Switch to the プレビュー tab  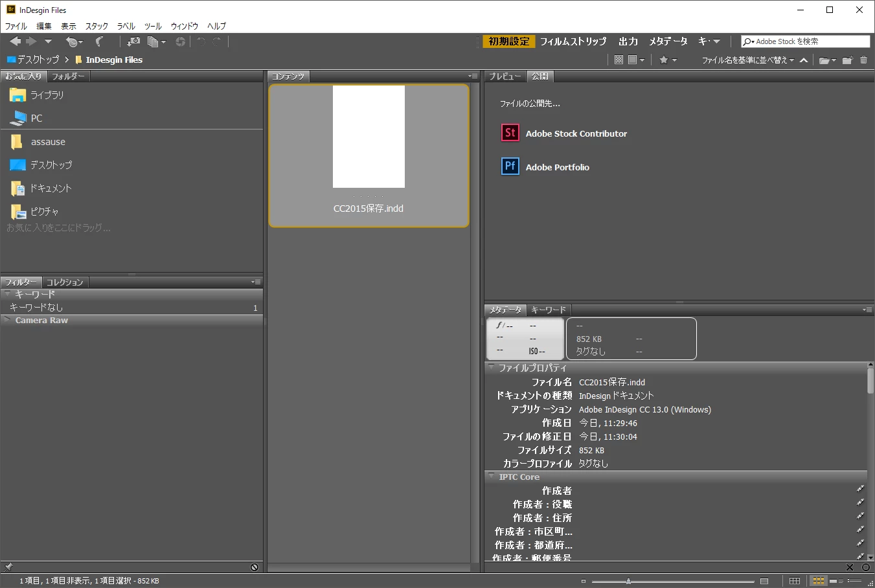506,76
